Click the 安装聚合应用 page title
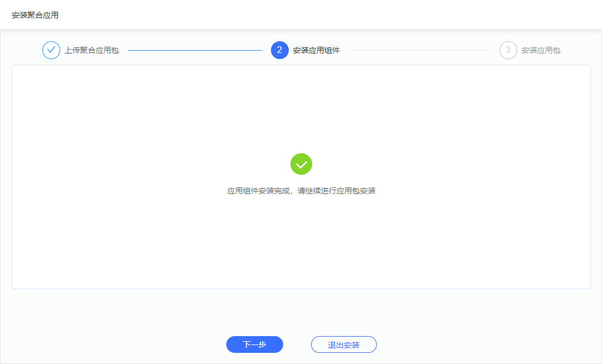The image size is (602, 364). point(35,15)
